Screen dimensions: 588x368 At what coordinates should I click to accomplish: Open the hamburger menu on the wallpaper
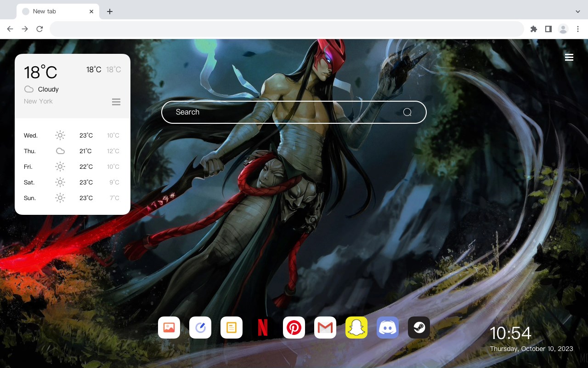click(569, 57)
